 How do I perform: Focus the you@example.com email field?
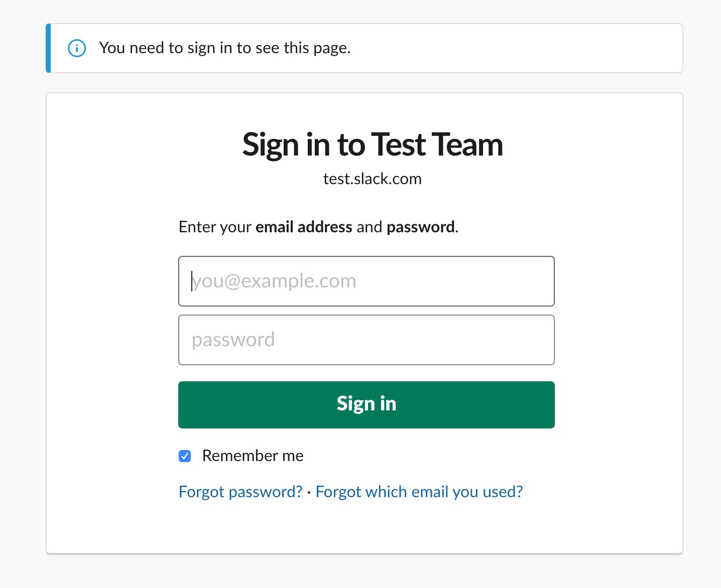tap(367, 281)
